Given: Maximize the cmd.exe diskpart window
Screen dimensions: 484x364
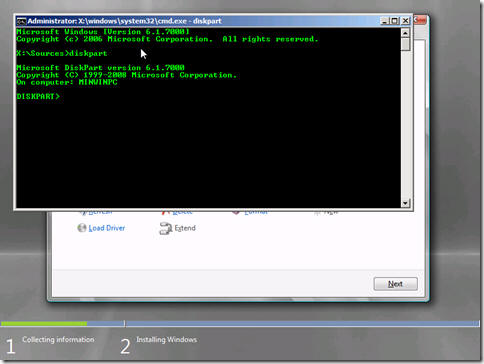Looking at the screenshot, I should click(395, 21).
